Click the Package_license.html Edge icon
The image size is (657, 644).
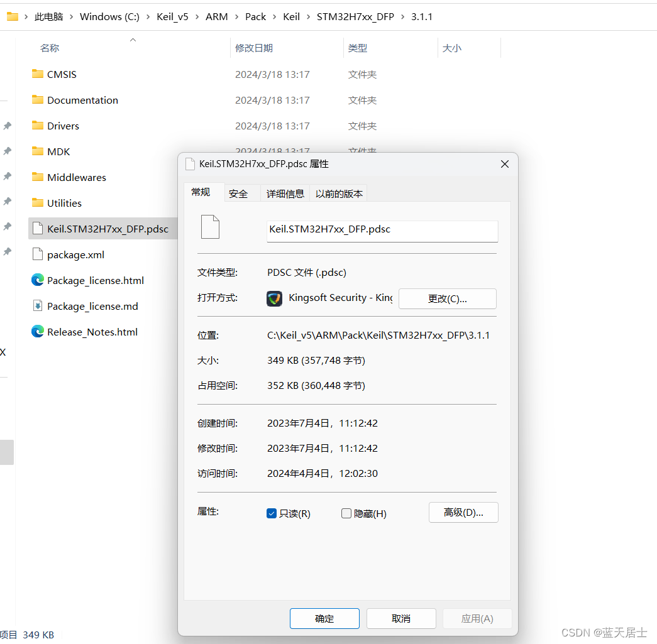click(x=38, y=280)
